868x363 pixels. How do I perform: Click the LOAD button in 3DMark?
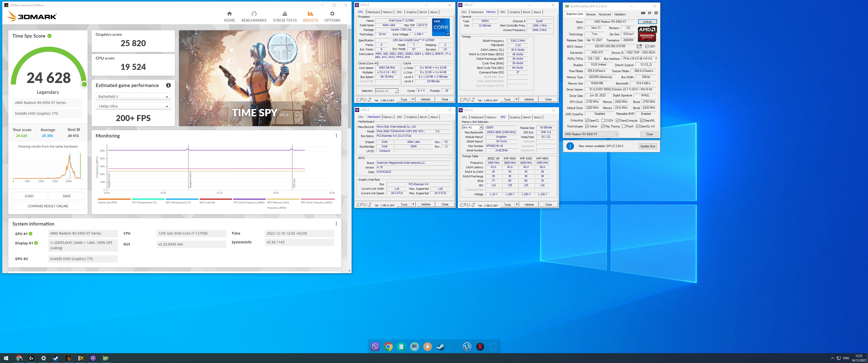click(29, 196)
